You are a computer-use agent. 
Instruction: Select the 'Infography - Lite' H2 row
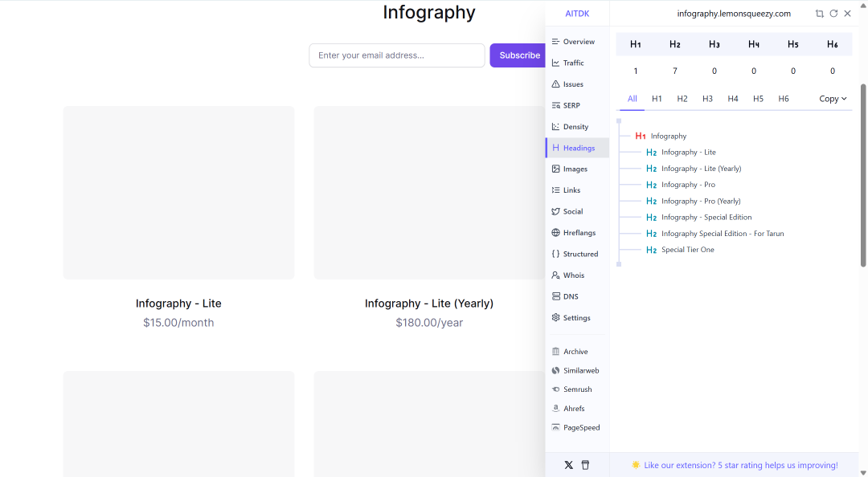click(681, 153)
